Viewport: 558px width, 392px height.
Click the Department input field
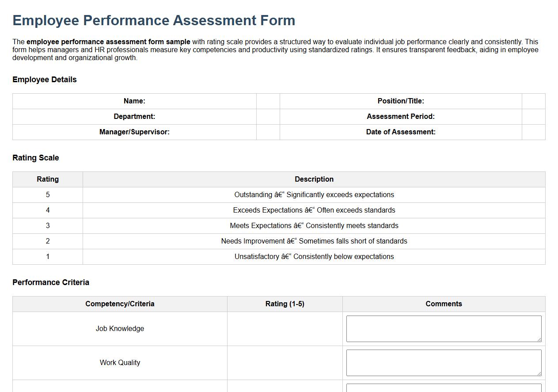[268, 116]
